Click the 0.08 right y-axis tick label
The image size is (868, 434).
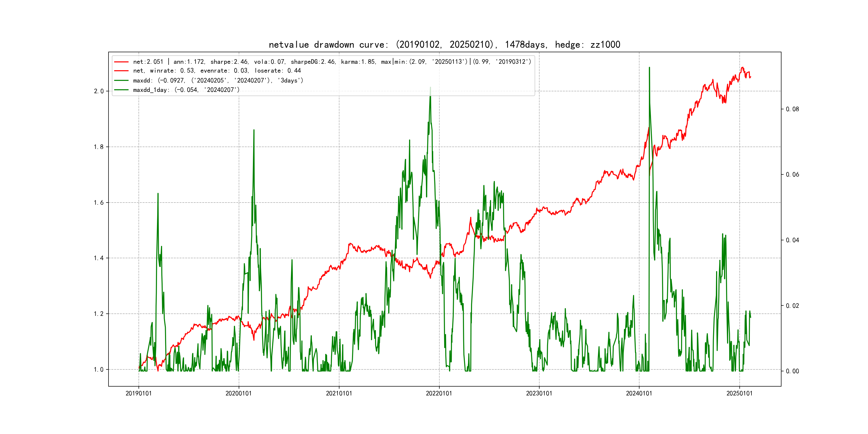[x=792, y=109]
